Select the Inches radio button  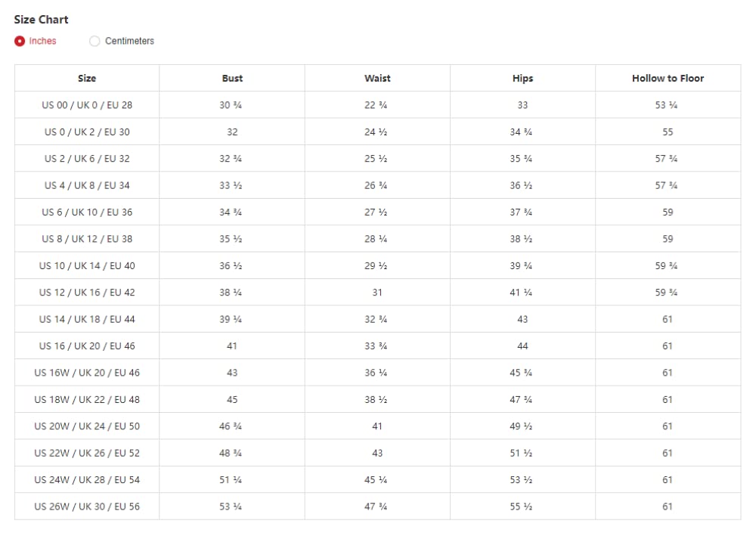(x=20, y=41)
